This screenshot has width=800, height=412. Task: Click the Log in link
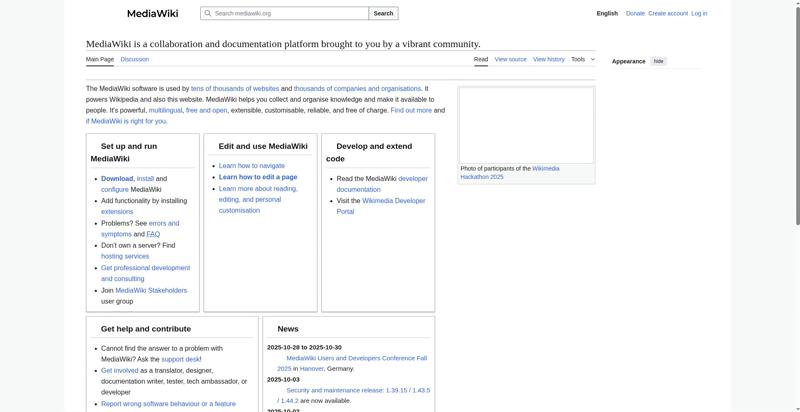[x=699, y=14]
